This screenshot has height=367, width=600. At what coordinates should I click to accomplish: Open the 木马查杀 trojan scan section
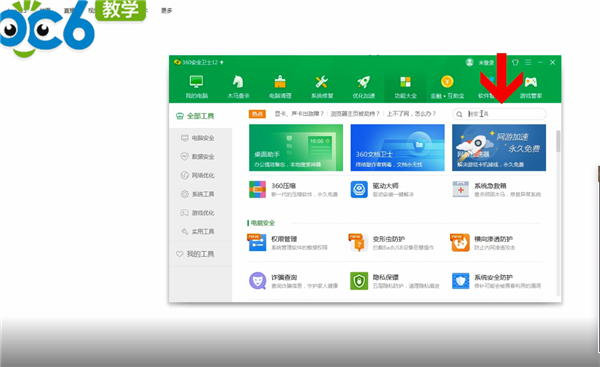238,87
